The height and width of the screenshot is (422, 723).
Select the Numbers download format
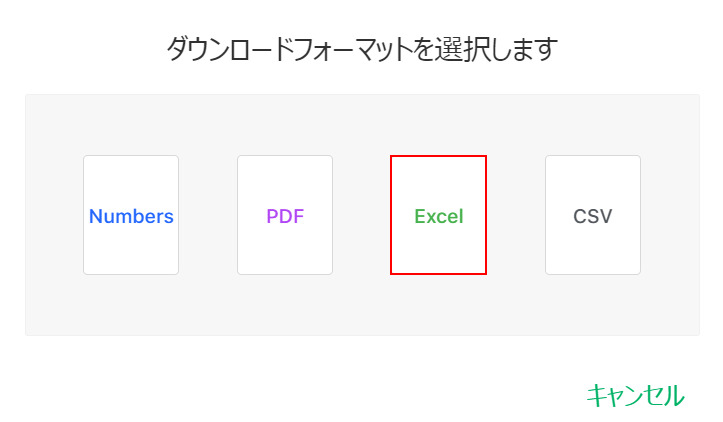point(131,215)
